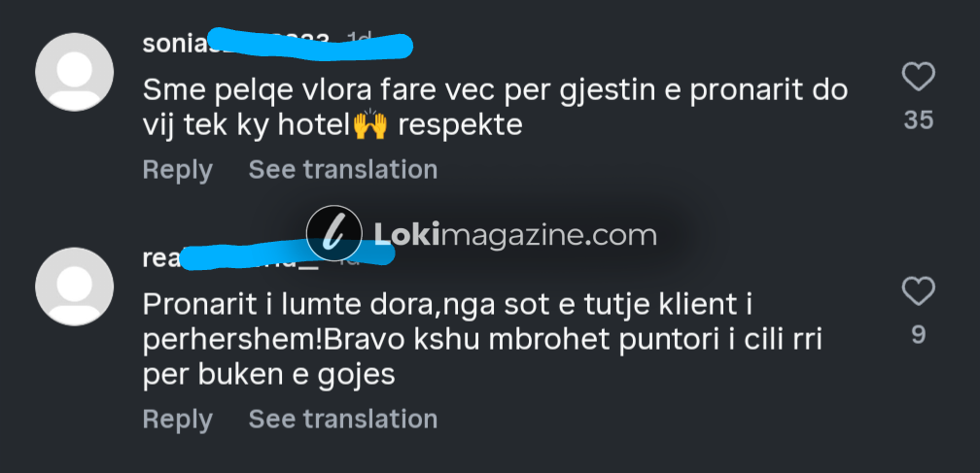Open the username beginning with 'rea'
980x473 pixels.
[x=230, y=257]
